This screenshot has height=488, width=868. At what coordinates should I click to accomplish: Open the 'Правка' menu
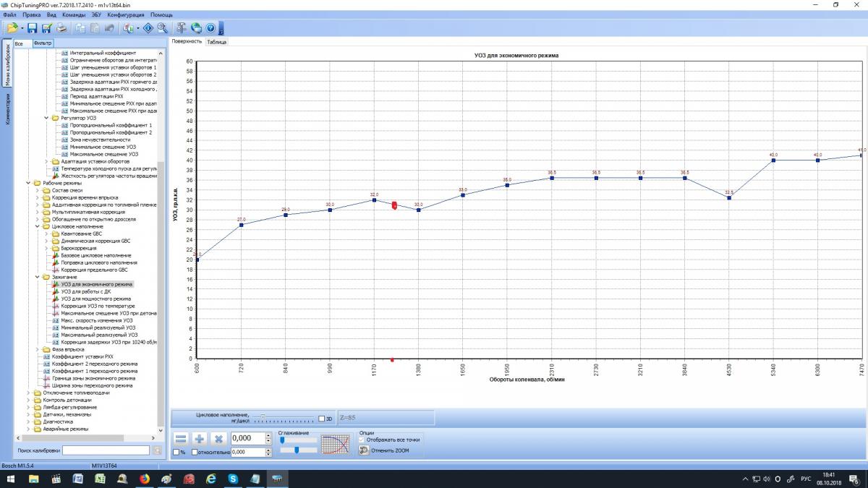(x=32, y=14)
